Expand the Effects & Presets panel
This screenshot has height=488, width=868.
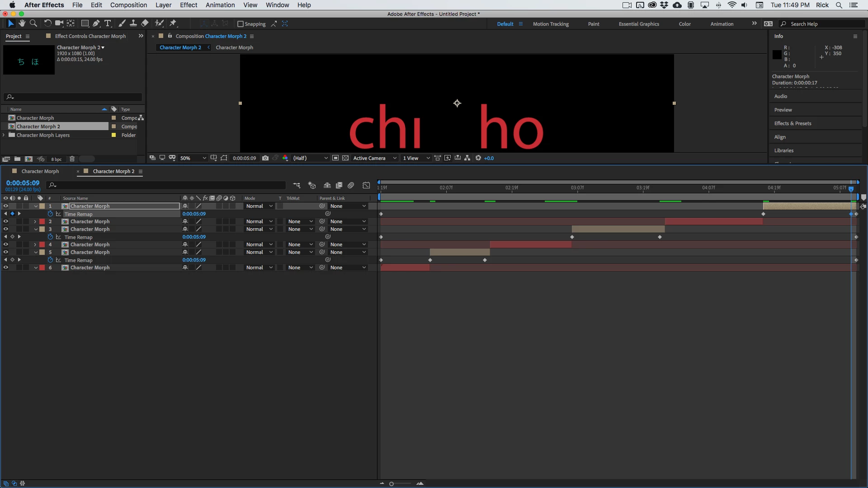[793, 123]
